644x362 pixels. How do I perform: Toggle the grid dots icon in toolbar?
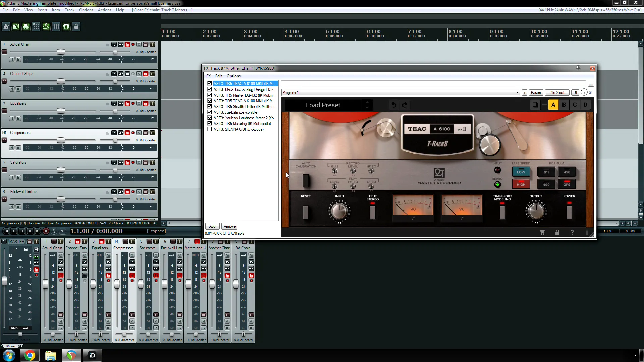pos(36,27)
